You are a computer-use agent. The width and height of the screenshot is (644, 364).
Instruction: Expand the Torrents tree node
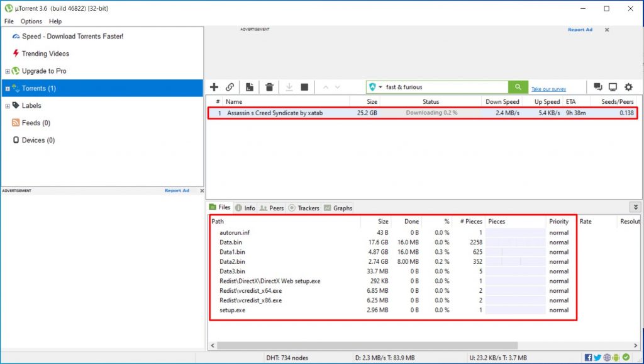pos(8,88)
